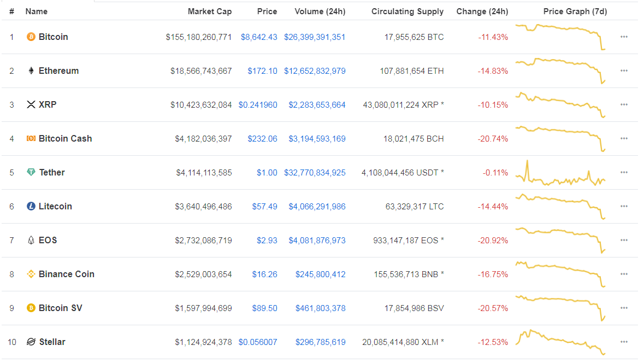Image resolution: width=644 pixels, height=363 pixels.
Task: Click Binance Coin volume $245,800,412
Action: pos(320,274)
